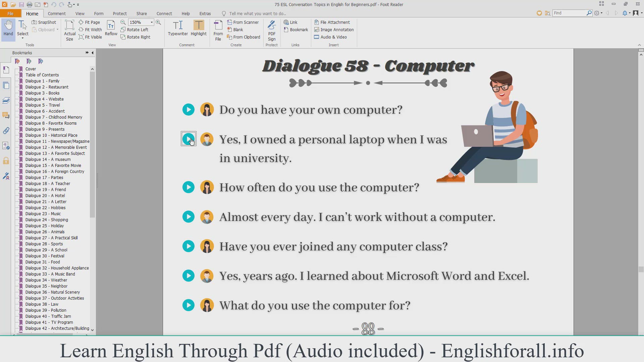This screenshot has width=644, height=362.
Task: Play audio for 'How often do you use'
Action: point(189,187)
